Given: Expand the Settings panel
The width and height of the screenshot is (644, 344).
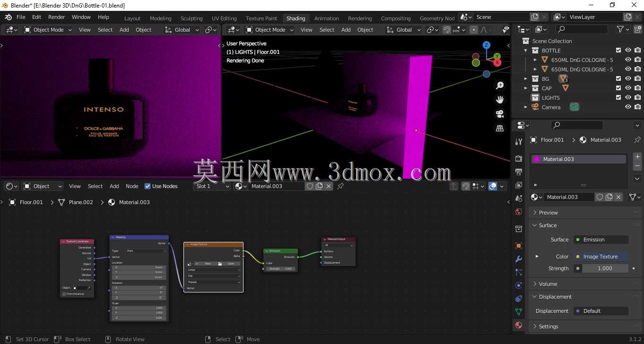Looking at the screenshot, I should [584, 327].
